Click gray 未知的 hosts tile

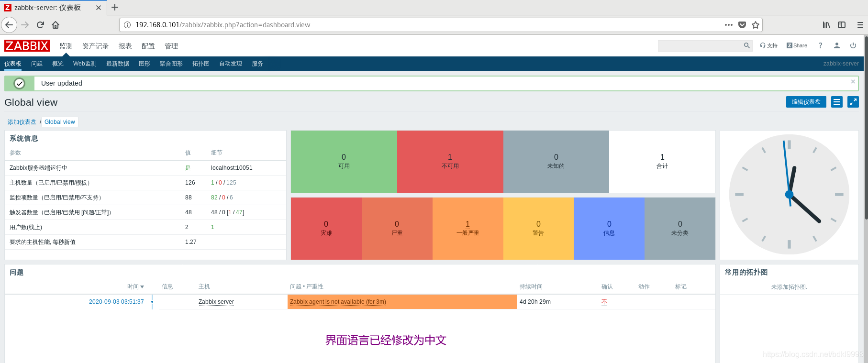[x=556, y=162]
